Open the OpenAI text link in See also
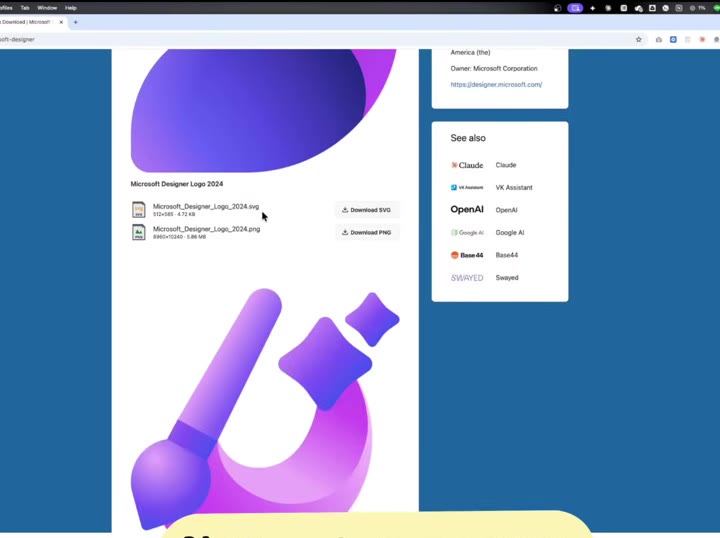 click(506, 210)
